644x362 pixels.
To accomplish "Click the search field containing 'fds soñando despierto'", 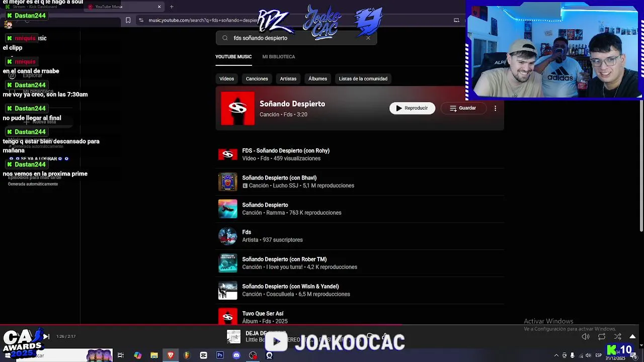I will [x=296, y=38].
